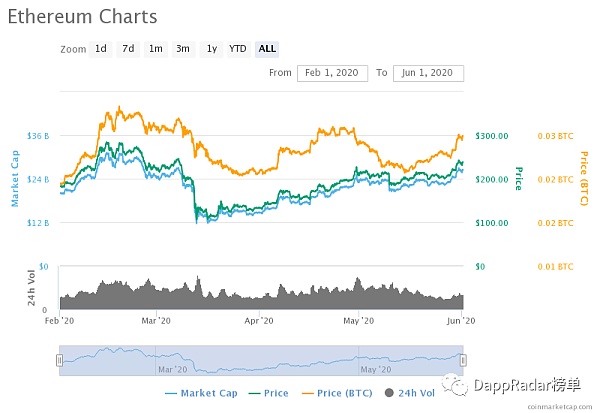Select the ALL zoom range
The width and height of the screenshot is (600, 413).
(267, 48)
